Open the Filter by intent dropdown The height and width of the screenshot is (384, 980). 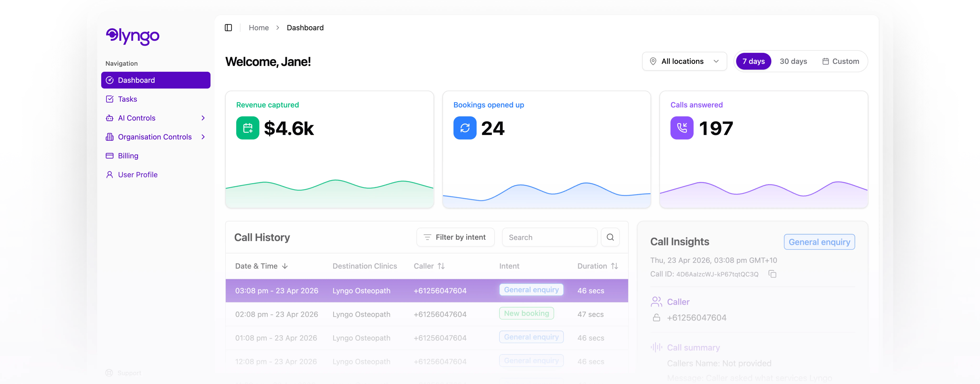tap(455, 237)
